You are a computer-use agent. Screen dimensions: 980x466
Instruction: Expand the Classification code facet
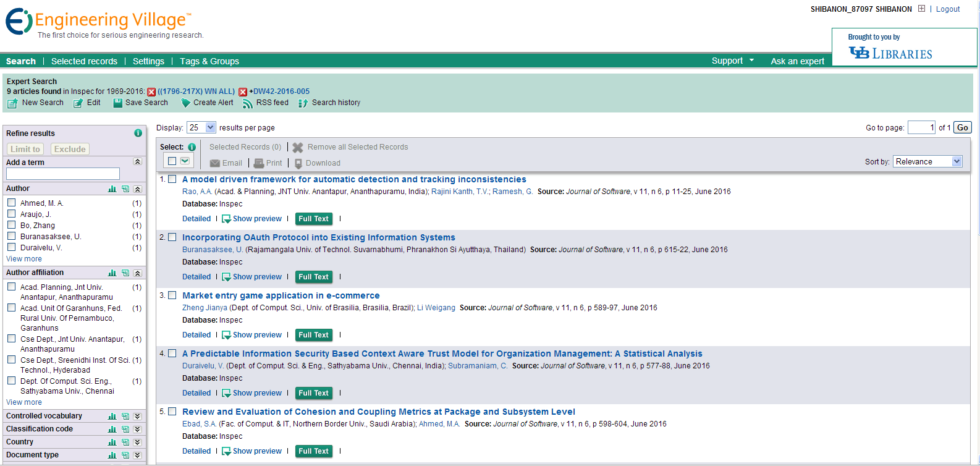coord(138,429)
